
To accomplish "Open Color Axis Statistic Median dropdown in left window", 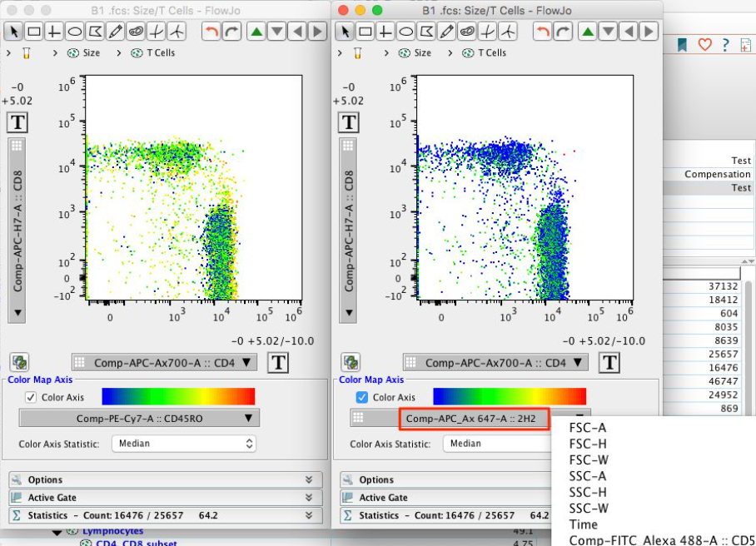I will pos(184,444).
